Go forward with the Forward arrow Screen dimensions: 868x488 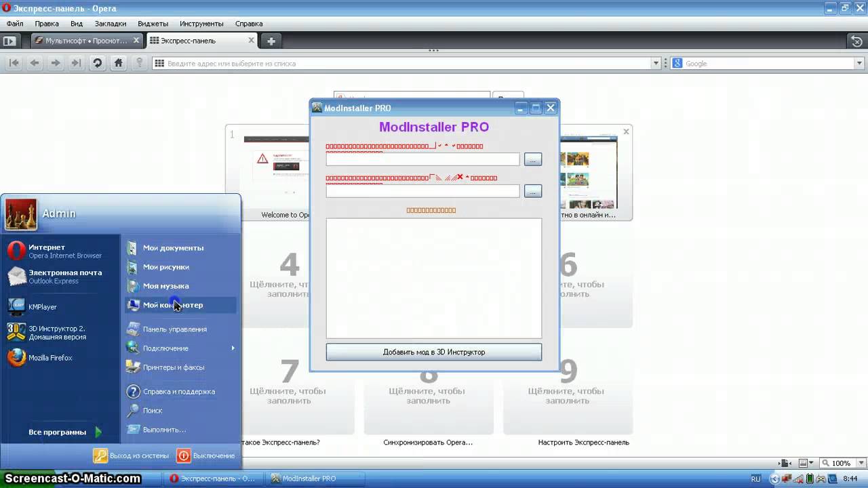(56, 63)
